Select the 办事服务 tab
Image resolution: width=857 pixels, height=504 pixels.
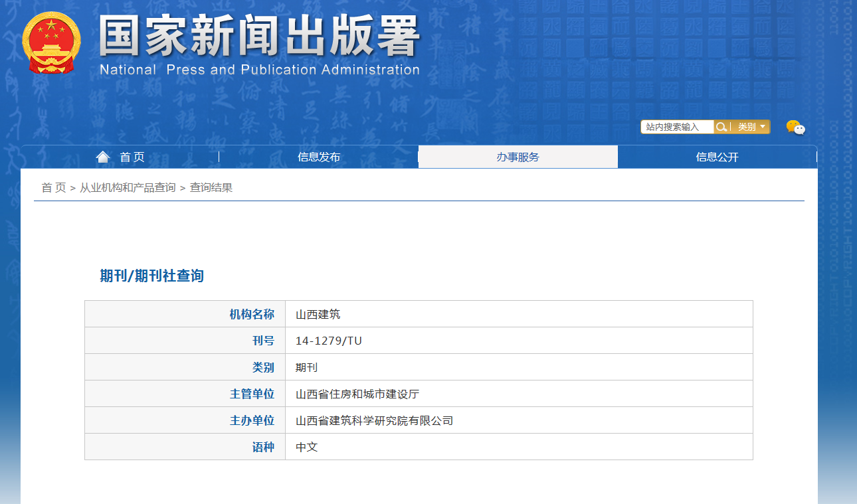(x=518, y=157)
